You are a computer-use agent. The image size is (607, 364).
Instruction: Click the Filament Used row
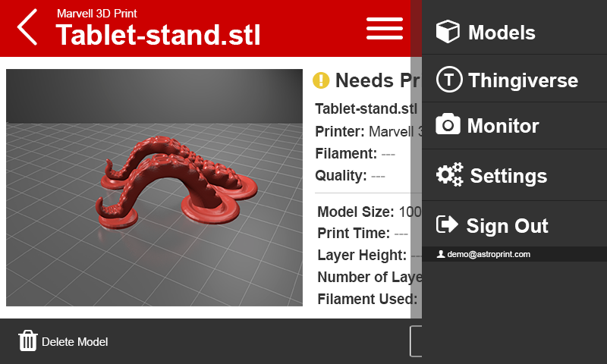pyautogui.click(x=368, y=299)
